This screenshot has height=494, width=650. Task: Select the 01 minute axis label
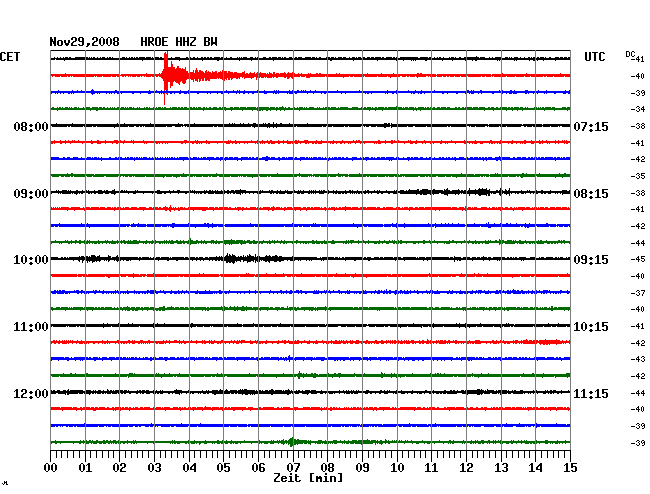click(x=85, y=467)
